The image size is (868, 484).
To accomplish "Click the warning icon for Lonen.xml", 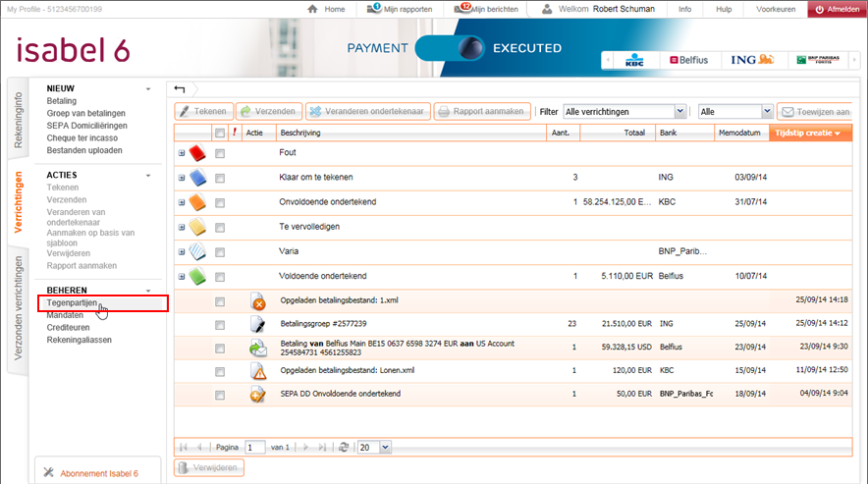I will point(258,371).
